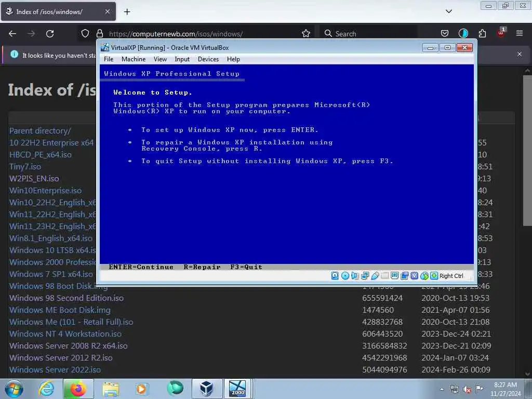Open the uBlock Origin extension icon
The image size is (532, 399).
501,33
